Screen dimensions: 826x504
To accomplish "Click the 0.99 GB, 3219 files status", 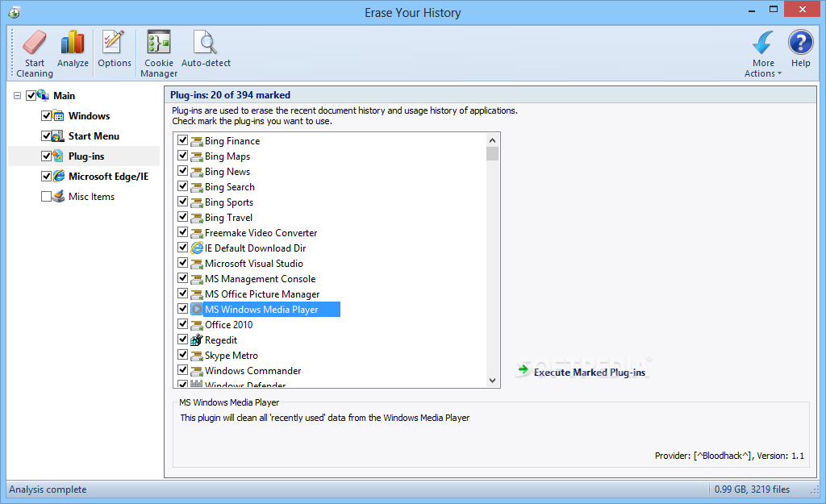I will click(752, 489).
